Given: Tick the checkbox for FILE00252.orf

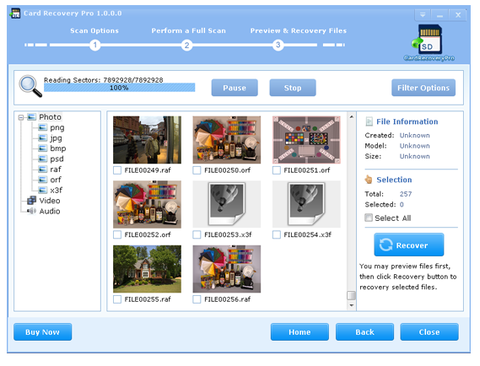Looking at the screenshot, I should (117, 235).
